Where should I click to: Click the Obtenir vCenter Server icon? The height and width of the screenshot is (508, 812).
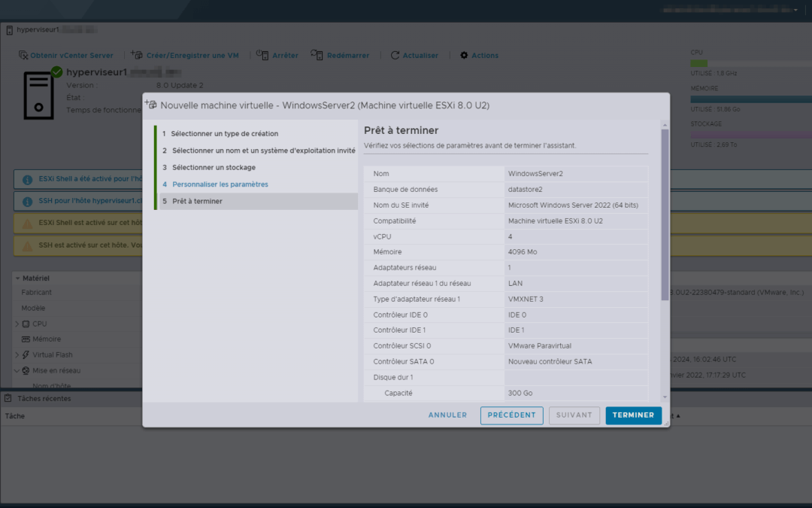click(x=23, y=55)
